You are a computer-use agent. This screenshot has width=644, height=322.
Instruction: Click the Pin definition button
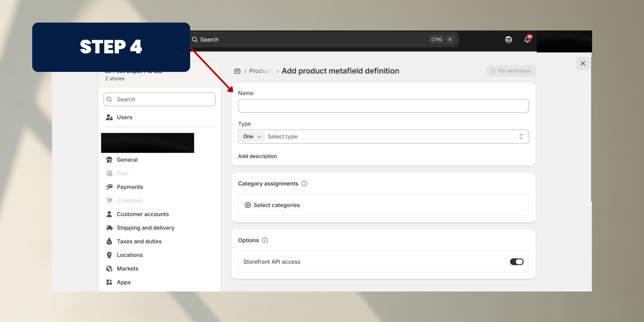(x=511, y=71)
